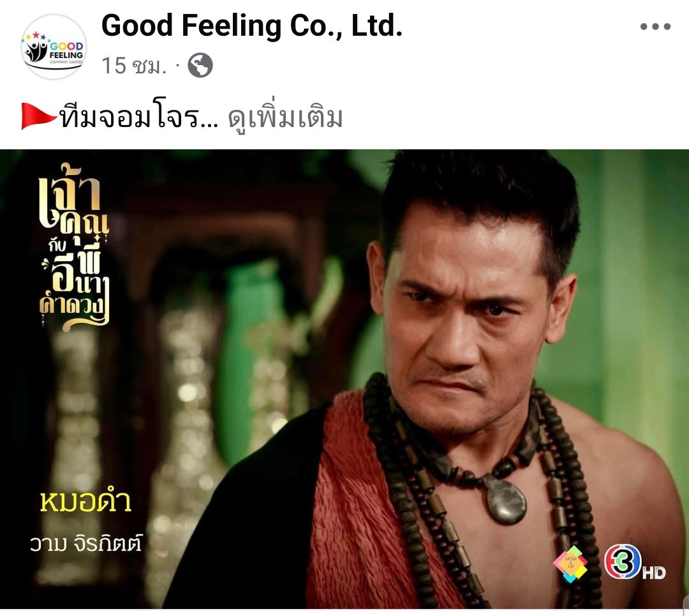
Task: Click the round stone pendant on necklace
Action: pyautogui.click(x=505, y=501)
